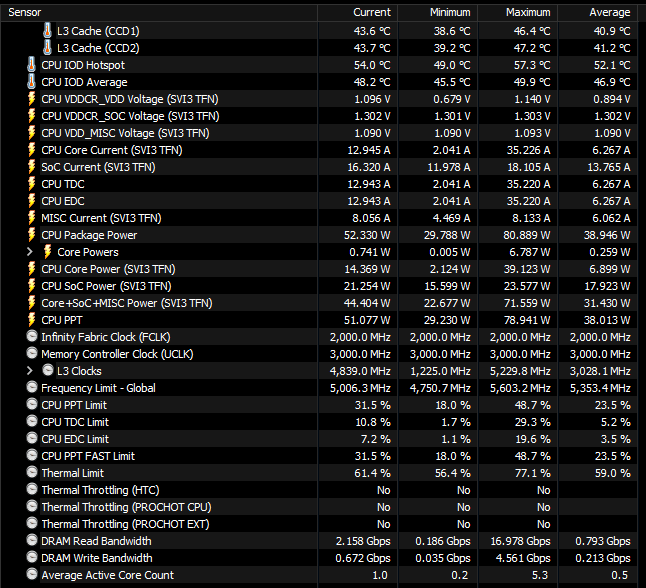Click the lightning icon next to CPU TDC
Screen dimensions: 646x588
pos(31,184)
